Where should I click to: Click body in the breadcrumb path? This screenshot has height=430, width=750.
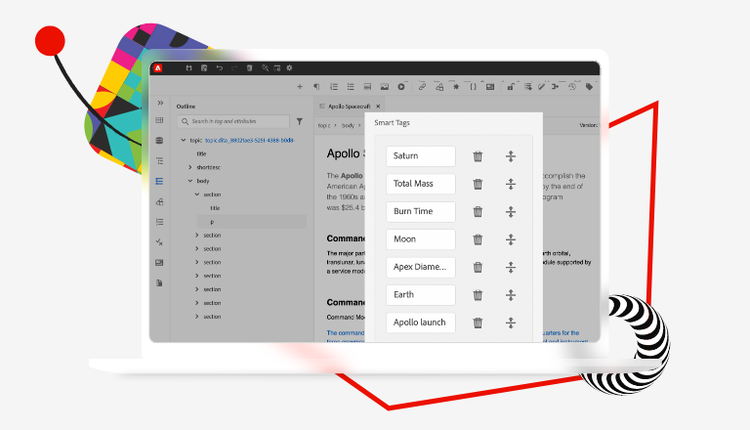[x=348, y=125]
